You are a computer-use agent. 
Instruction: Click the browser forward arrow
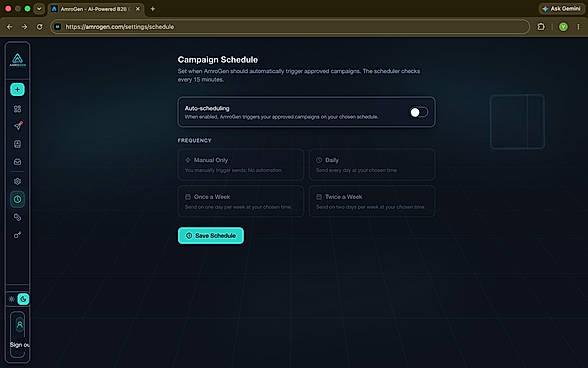pyautogui.click(x=24, y=27)
